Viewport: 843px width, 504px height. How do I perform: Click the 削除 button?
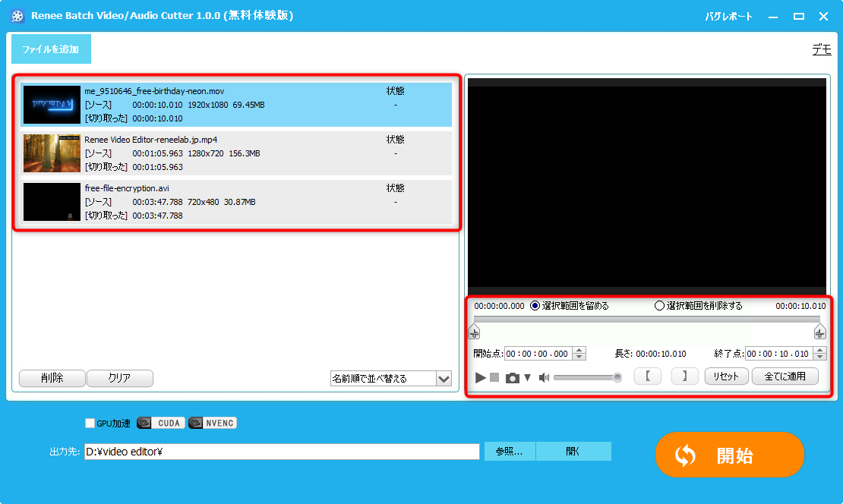tap(52, 378)
